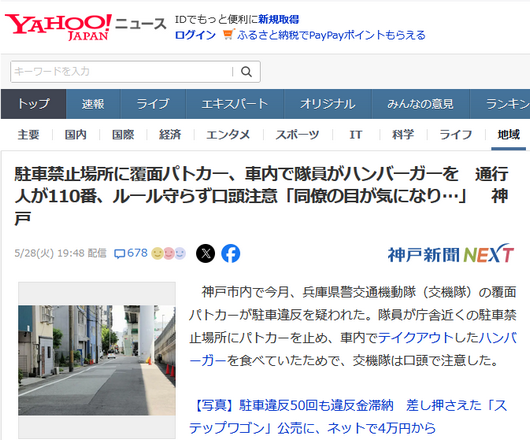Screen dimensions: 530x440
Task: Select the エンタメ category
Action: (x=228, y=135)
